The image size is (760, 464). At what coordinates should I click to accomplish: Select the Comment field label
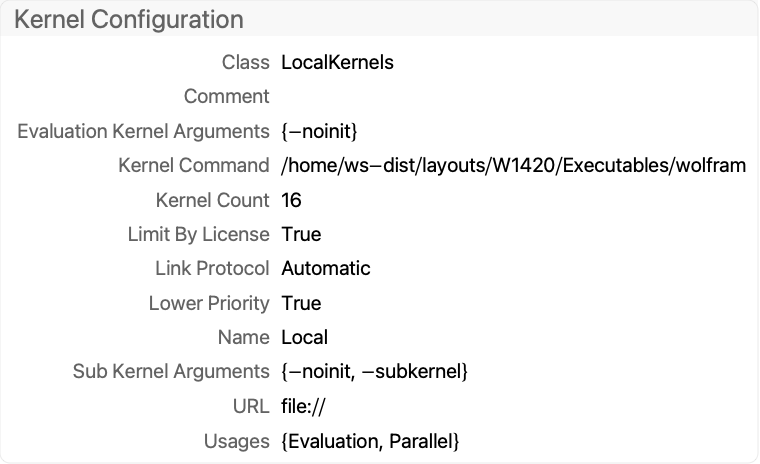227,97
